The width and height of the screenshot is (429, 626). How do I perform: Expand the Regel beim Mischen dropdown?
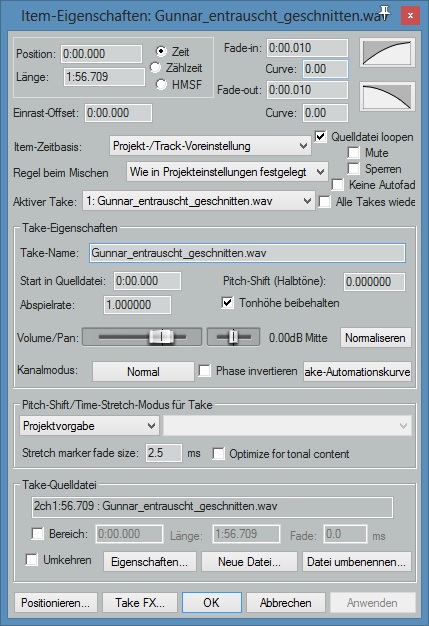click(227, 172)
